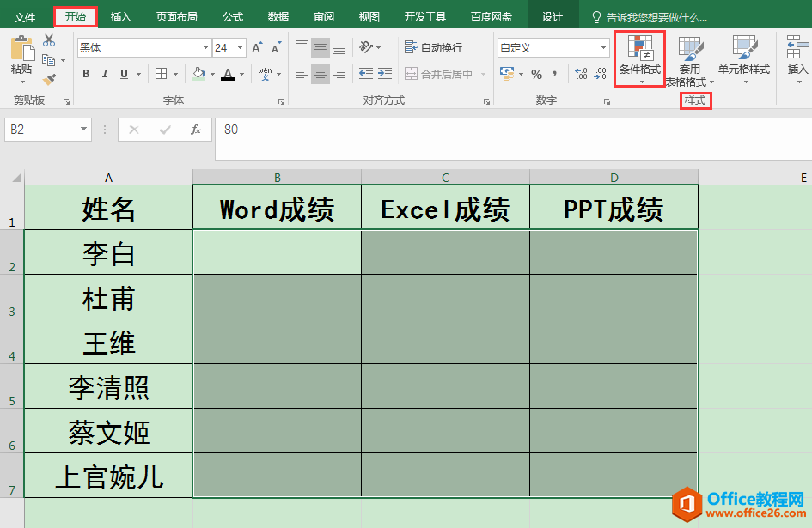Image resolution: width=812 pixels, height=528 pixels.
Task: Cancel entry with formula bar X
Action: 133,130
